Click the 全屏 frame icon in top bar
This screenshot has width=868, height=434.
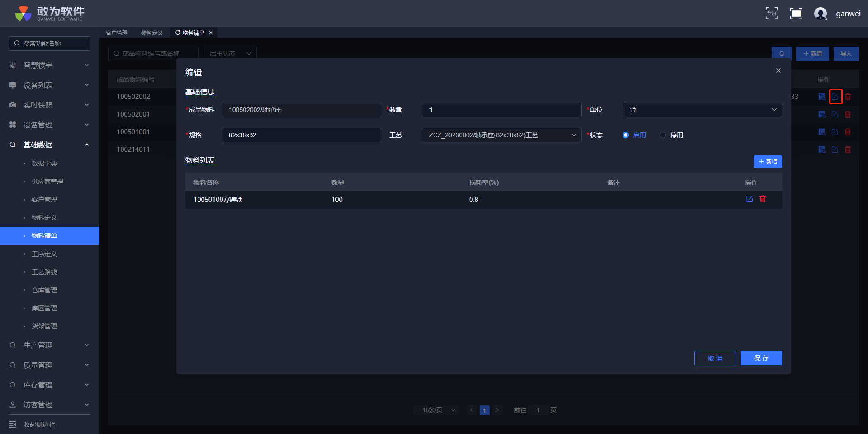tap(771, 14)
